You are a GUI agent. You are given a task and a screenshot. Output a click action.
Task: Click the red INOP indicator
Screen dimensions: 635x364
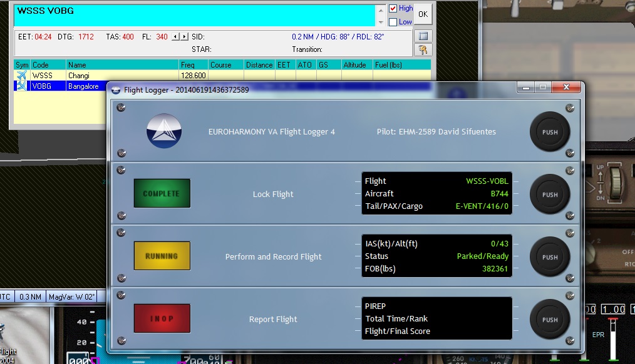pyautogui.click(x=162, y=319)
